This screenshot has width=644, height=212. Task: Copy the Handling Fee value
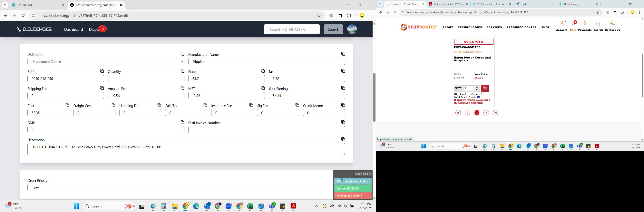[159, 105]
